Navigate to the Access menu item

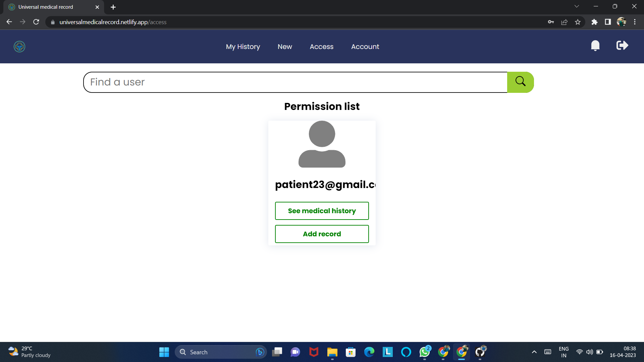[321, 47]
